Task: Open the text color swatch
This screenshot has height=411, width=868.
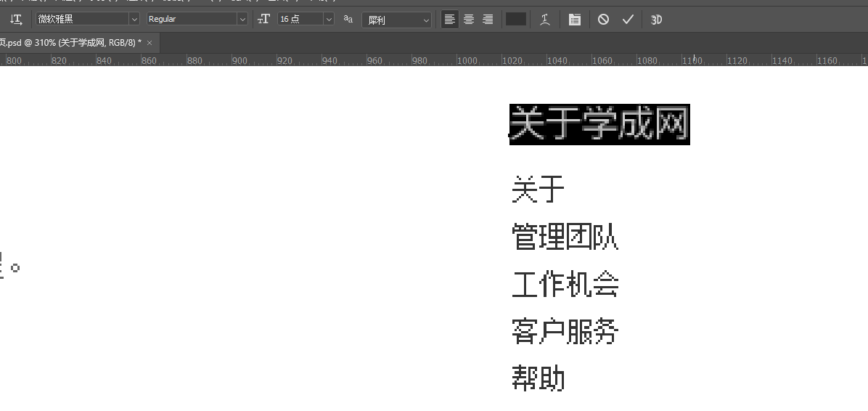Action: tap(516, 19)
